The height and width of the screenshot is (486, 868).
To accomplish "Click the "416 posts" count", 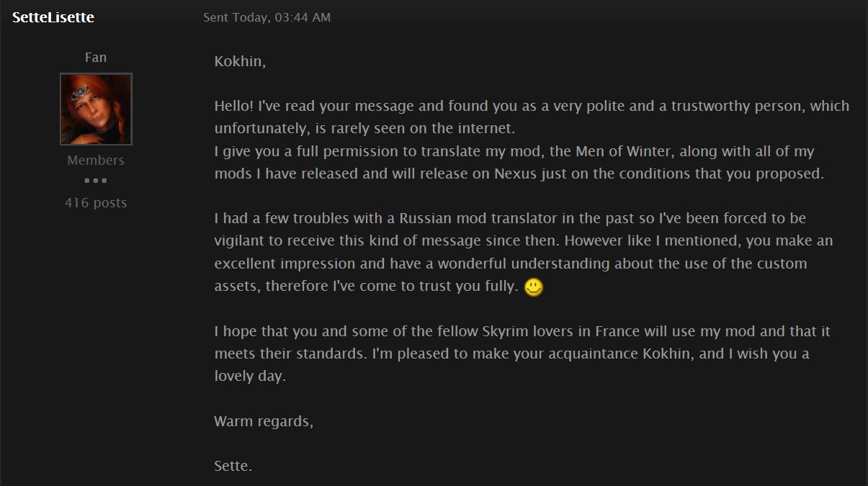I will (x=96, y=202).
